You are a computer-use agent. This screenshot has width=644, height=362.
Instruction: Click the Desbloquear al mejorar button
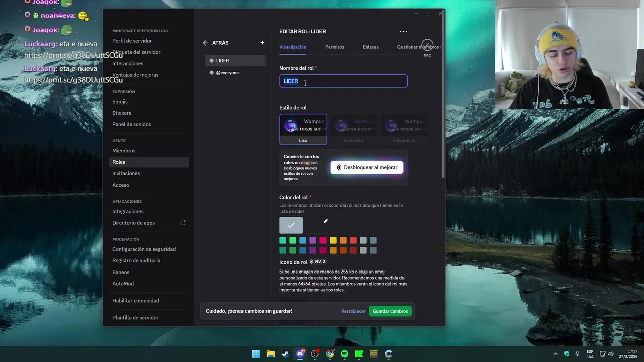[x=367, y=167]
